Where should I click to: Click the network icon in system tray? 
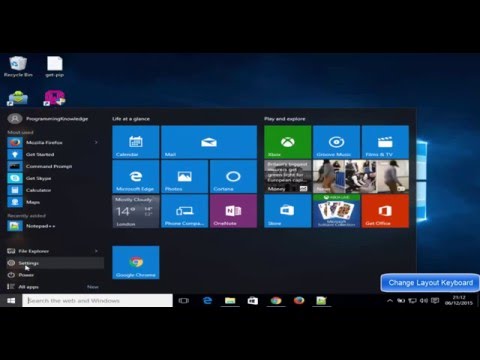tap(412, 301)
